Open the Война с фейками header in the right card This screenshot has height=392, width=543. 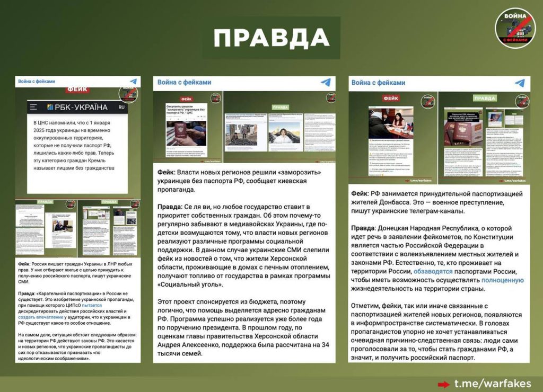click(x=378, y=83)
